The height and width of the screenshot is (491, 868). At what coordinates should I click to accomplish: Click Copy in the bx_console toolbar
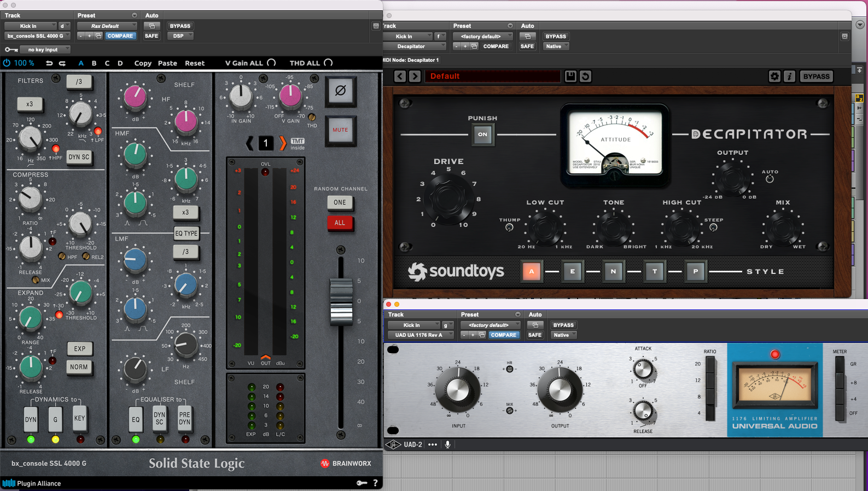click(143, 63)
